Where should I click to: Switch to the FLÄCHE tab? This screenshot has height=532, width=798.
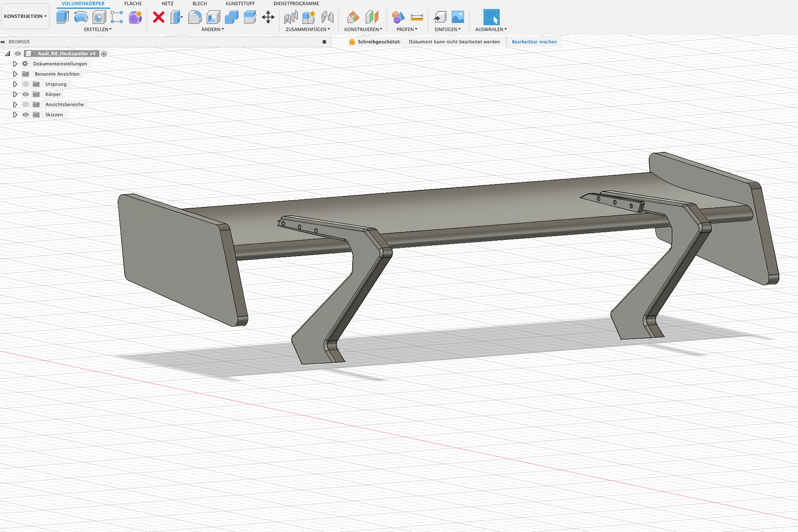point(133,4)
